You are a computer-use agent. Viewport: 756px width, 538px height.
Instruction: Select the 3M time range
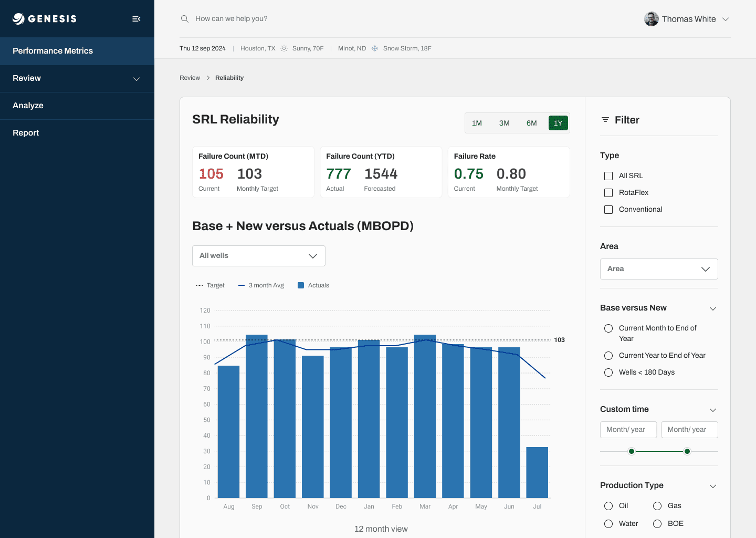[504, 123]
